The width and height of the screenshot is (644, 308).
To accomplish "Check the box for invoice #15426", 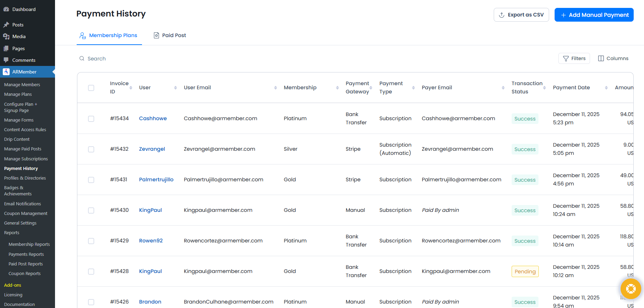I will click(91, 302).
